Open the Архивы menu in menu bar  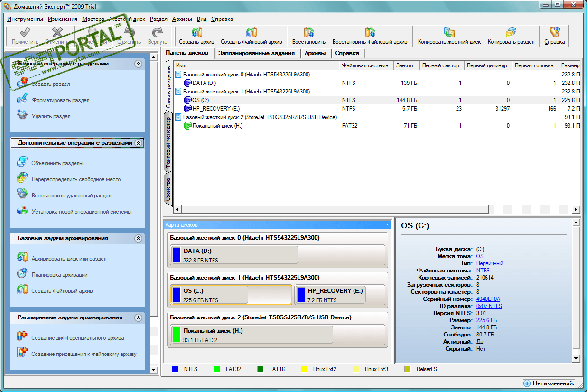point(182,19)
